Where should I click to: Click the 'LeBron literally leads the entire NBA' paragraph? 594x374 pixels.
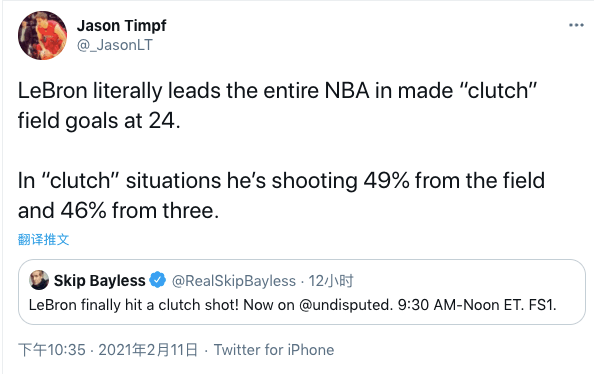click(278, 106)
